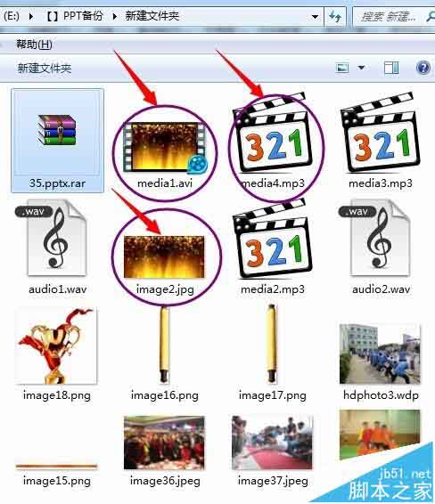The width and height of the screenshot is (435, 504).
Task: Open the view options dropdown arrow
Action: [x=362, y=68]
